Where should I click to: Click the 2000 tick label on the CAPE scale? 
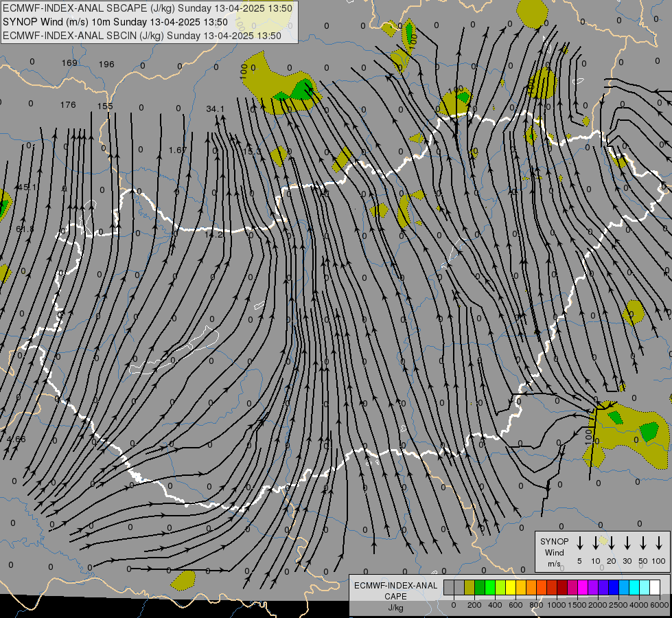coord(597,605)
